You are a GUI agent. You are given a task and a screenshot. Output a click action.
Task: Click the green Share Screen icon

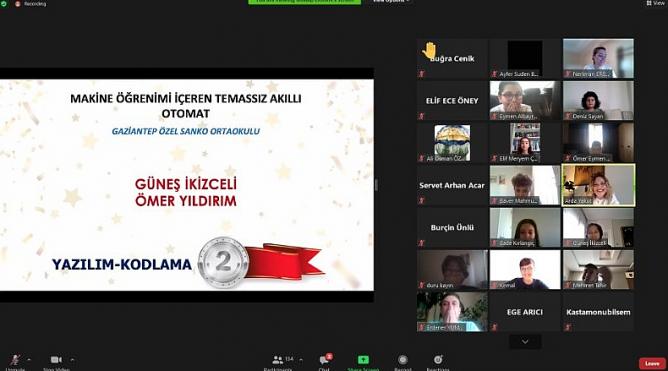(x=363, y=360)
